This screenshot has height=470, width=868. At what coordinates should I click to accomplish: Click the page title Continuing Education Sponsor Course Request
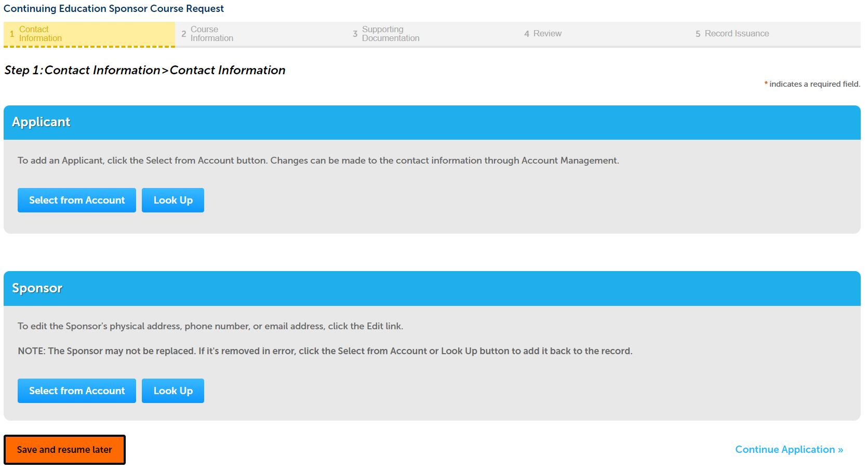114,9
